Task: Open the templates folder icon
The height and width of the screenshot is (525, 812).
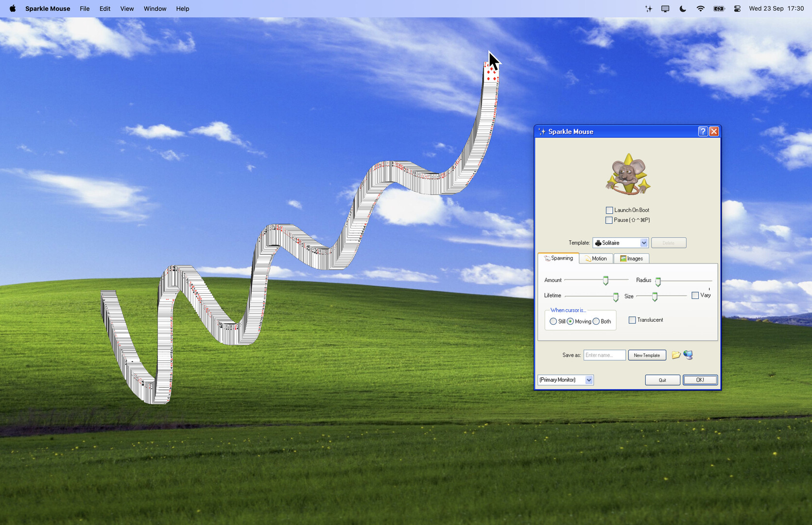Action: [675, 355]
